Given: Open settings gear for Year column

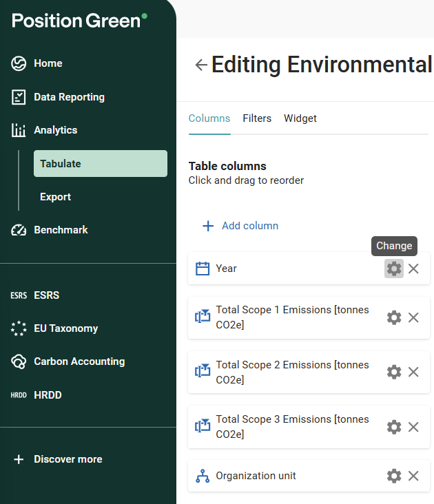Looking at the screenshot, I should click(x=393, y=269).
